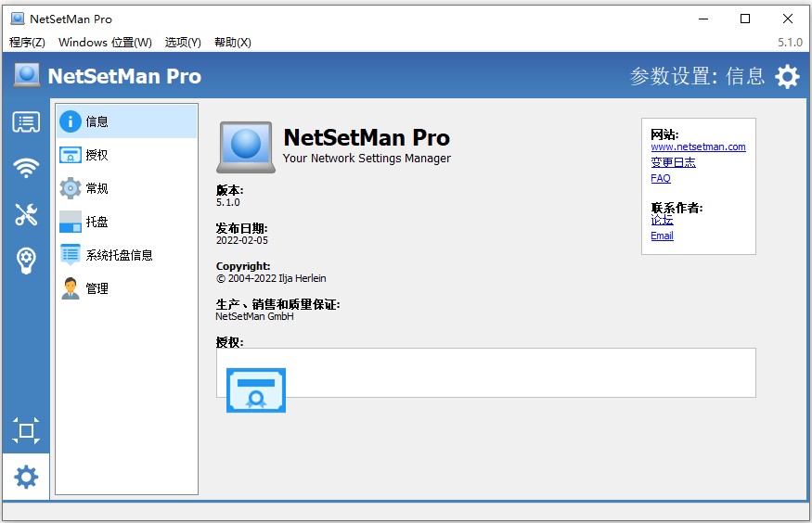Open the lightbulb tips sidebar icon
The image size is (812, 523).
click(26, 261)
